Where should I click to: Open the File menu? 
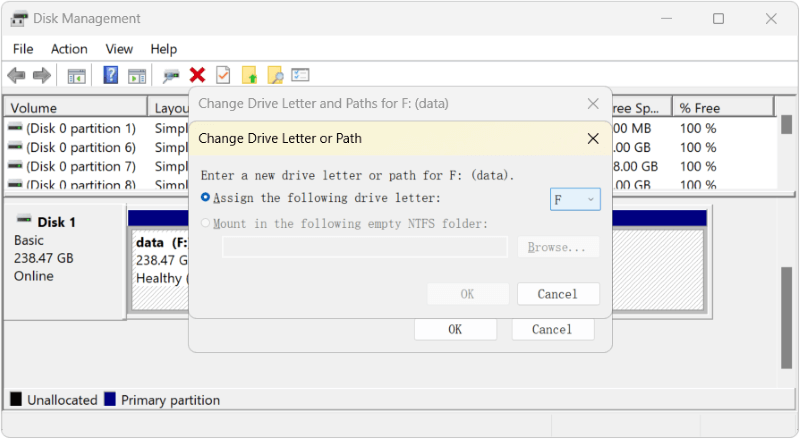(23, 49)
